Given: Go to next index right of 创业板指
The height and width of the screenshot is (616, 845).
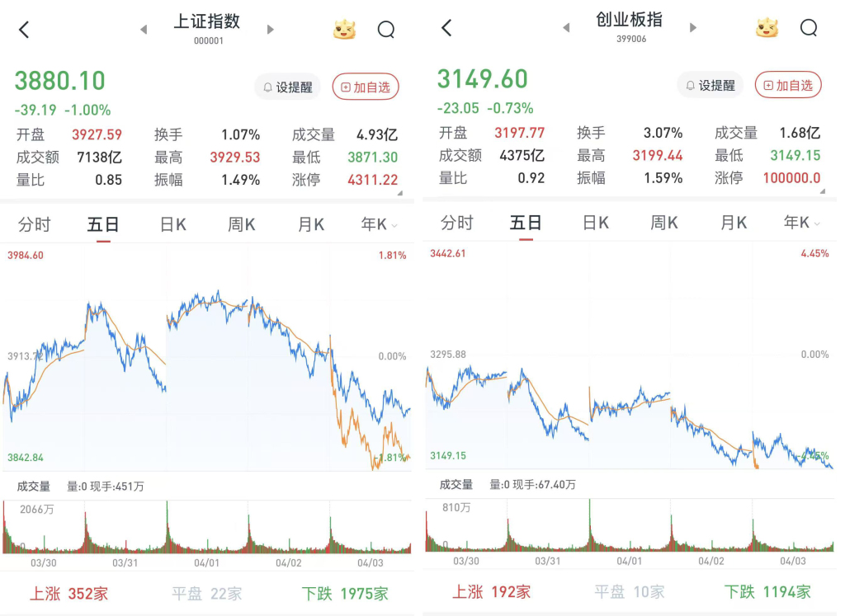Looking at the screenshot, I should pos(693,28).
